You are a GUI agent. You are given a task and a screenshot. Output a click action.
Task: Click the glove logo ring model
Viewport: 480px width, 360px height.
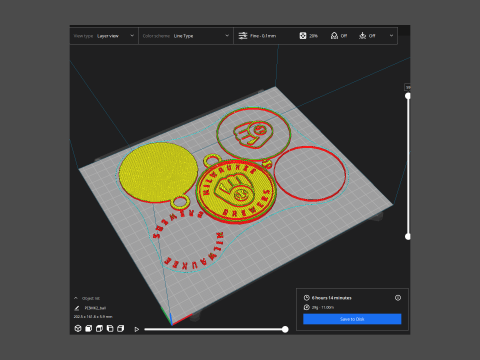tap(253, 133)
